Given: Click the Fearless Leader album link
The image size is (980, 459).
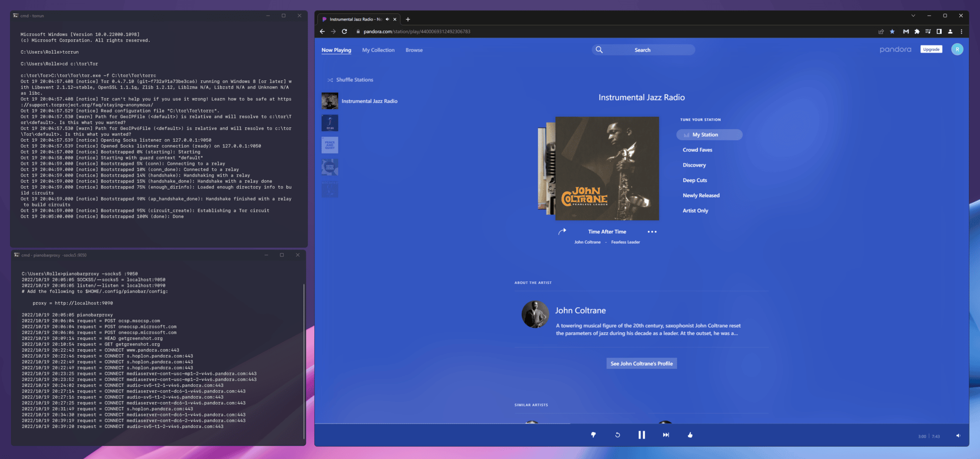Looking at the screenshot, I should coord(625,242).
